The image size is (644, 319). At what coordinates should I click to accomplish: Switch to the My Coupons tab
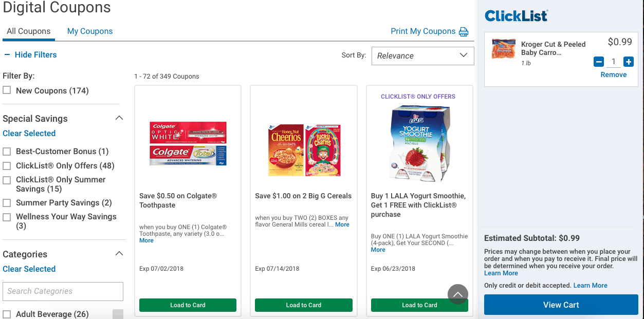click(x=90, y=31)
